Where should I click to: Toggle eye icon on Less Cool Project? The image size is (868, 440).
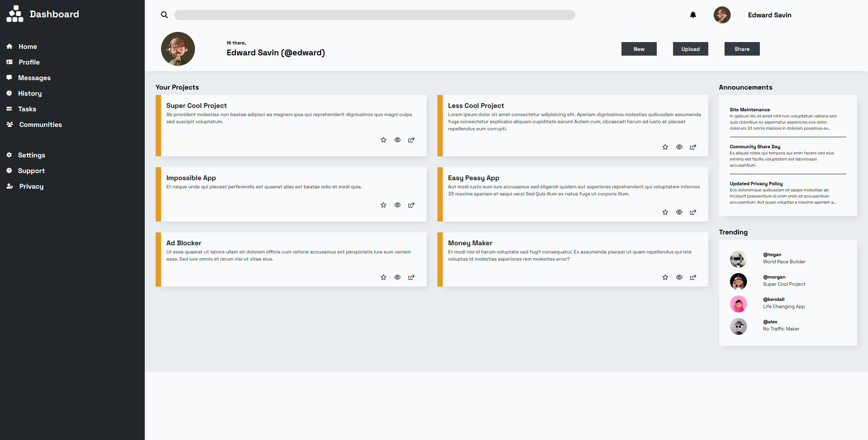pyautogui.click(x=679, y=147)
